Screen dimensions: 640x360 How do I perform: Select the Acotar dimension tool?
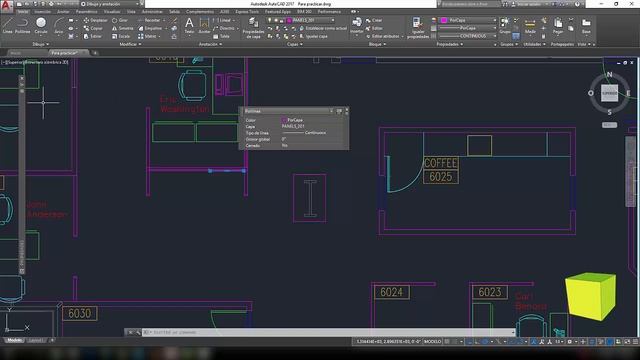coord(204,25)
